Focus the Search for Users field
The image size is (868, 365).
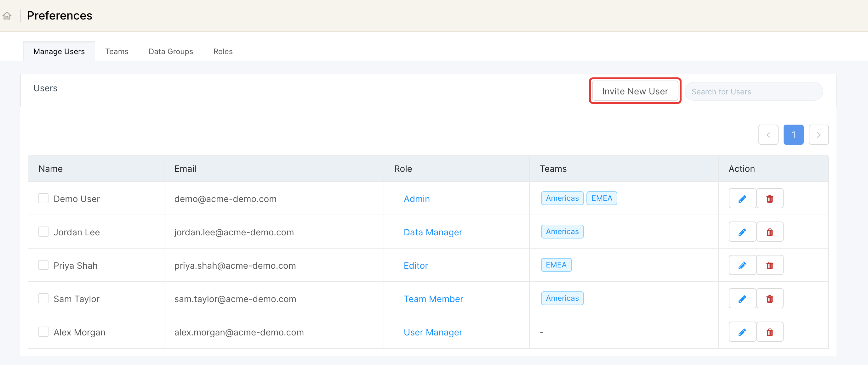[x=754, y=92]
